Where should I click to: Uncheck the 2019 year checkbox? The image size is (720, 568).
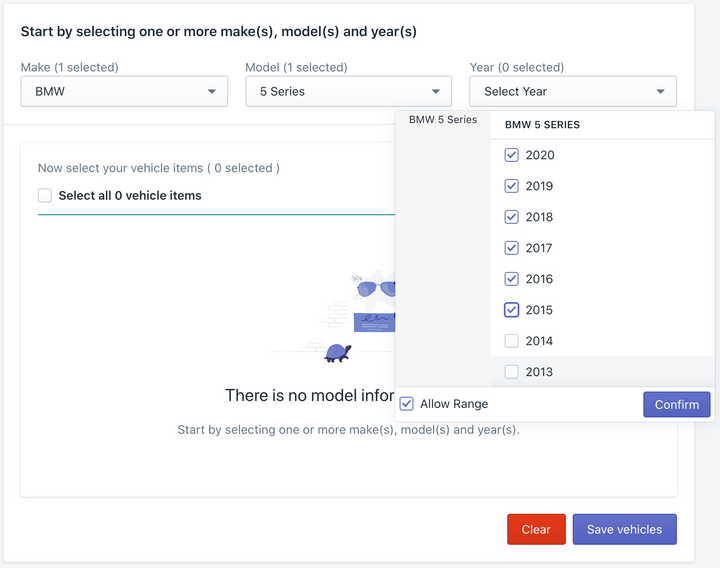[x=512, y=186]
